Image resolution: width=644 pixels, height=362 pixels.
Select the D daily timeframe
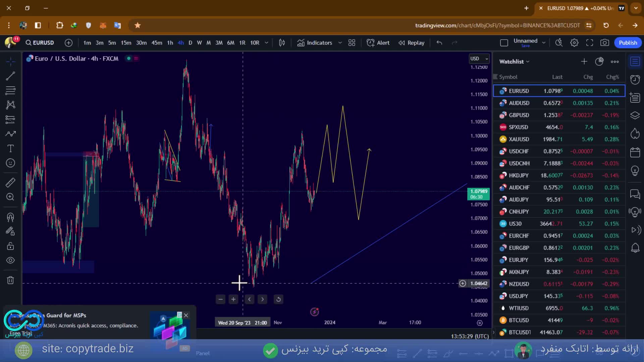(190, 43)
